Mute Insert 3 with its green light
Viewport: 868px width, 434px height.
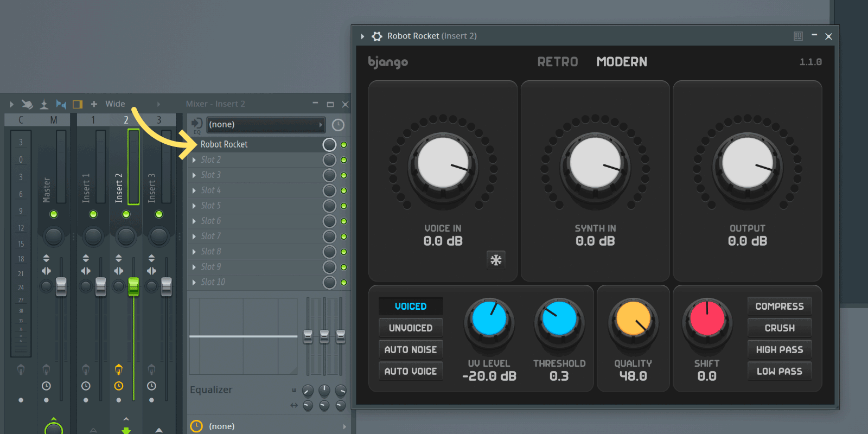point(159,214)
